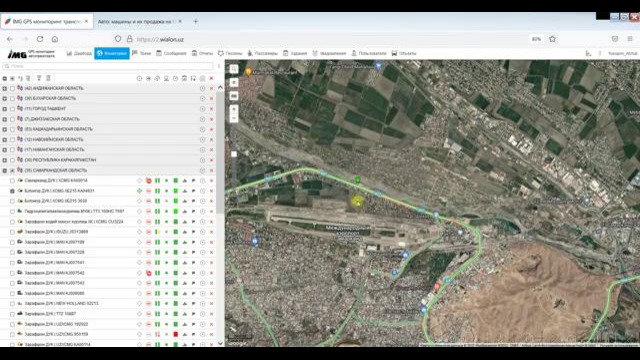Click the green unit marker on the map
Image resolution: width=640 pixels, height=360 pixels.
coord(358,180)
